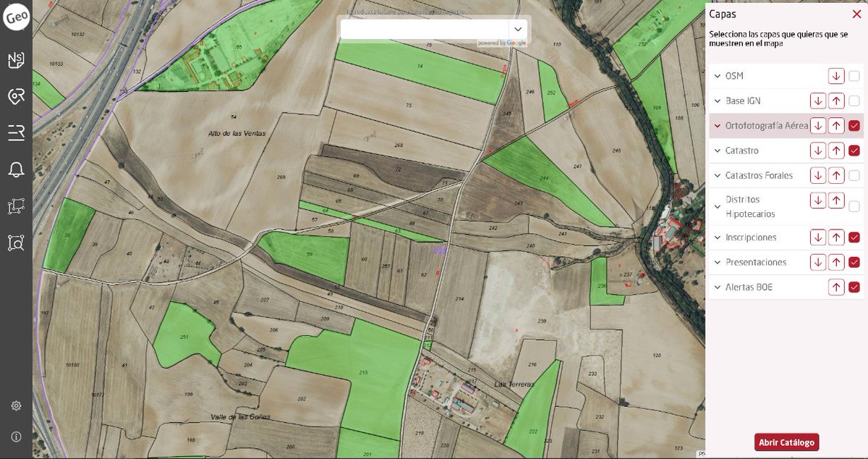Click the Geo logo icon
The image size is (868, 459).
(16, 17)
